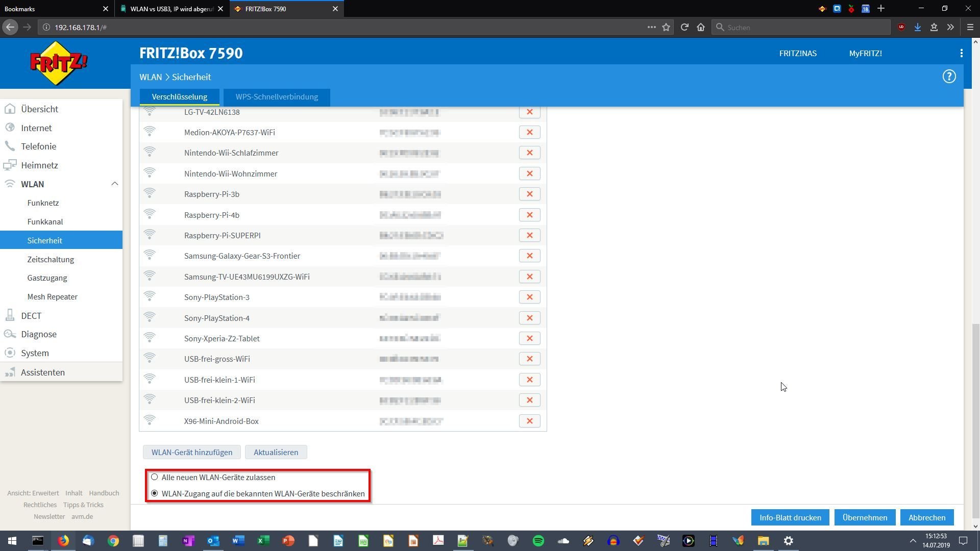The width and height of the screenshot is (980, 551).
Task: Click the address bar showing 192.168.178.1
Action: 342,27
